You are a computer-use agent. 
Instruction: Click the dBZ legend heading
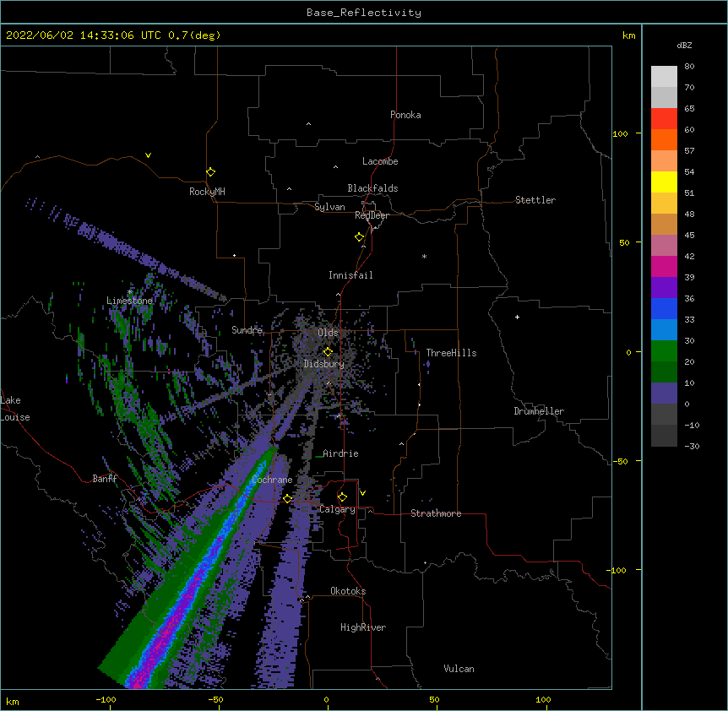click(684, 45)
